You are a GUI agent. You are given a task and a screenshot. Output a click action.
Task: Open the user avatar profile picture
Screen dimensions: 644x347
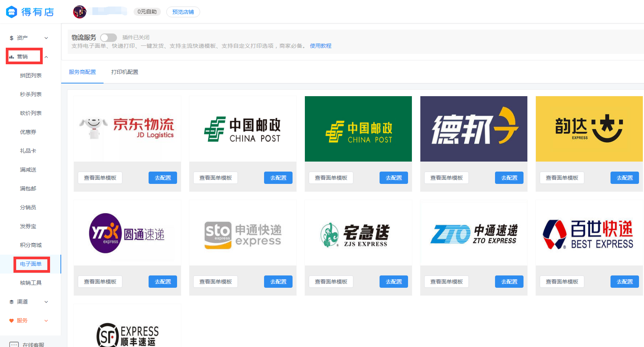coord(80,12)
